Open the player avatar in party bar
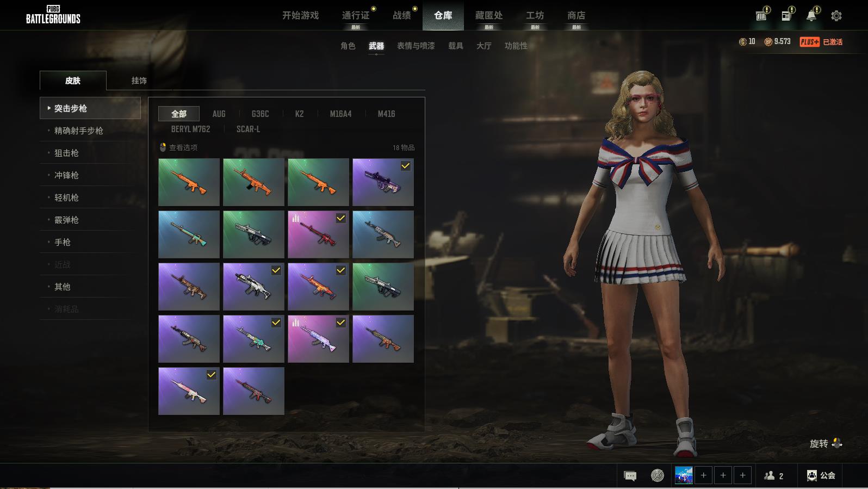Image resolution: width=868 pixels, height=489 pixels. click(684, 475)
